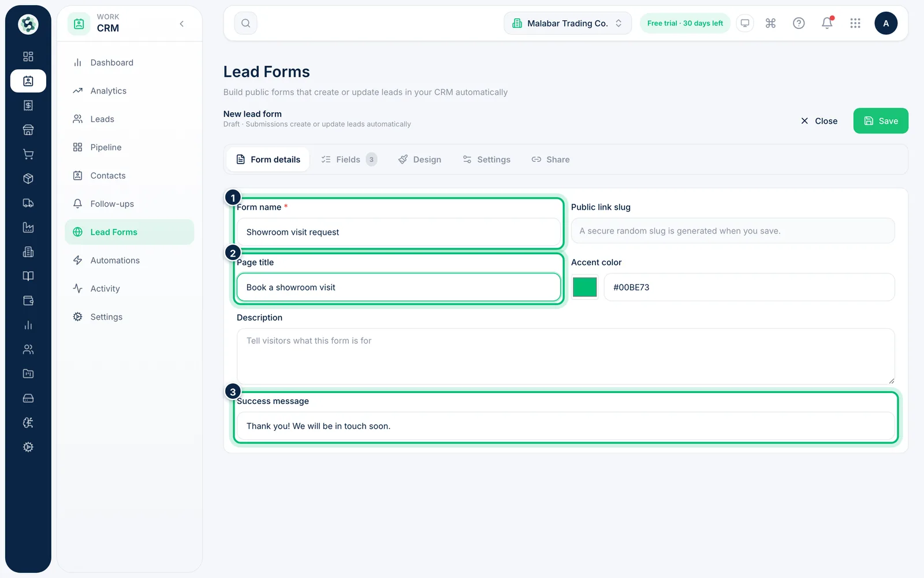Viewport: 924px width, 578px height.
Task: Switch to the Settings tab of the form
Action: click(486, 160)
